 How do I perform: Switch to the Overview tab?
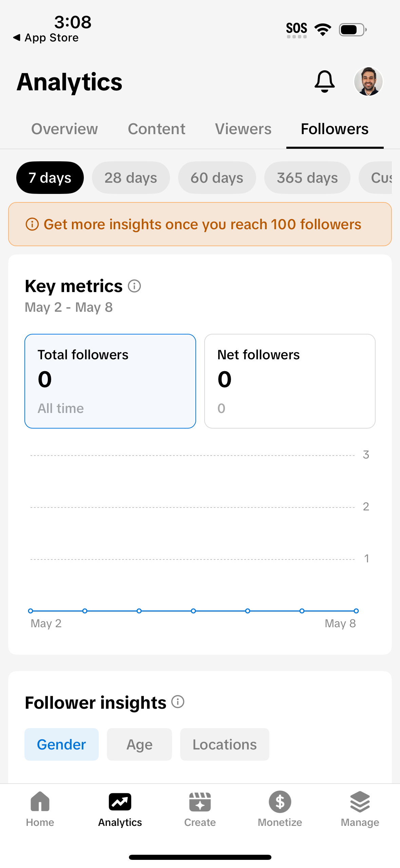coord(64,129)
